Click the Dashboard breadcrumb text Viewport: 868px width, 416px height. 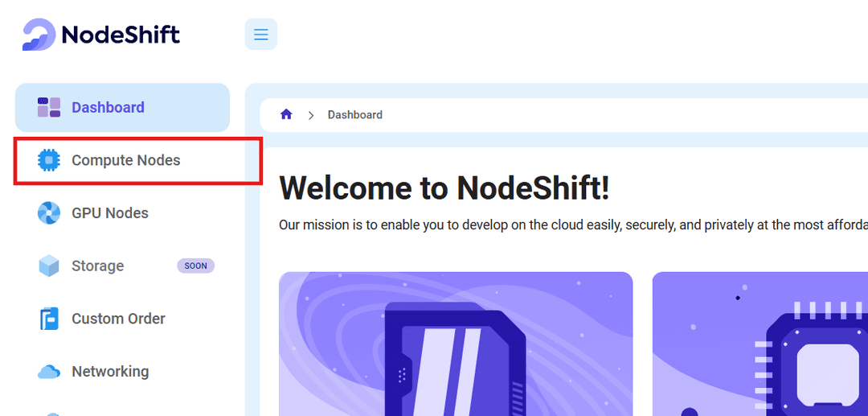tap(355, 115)
